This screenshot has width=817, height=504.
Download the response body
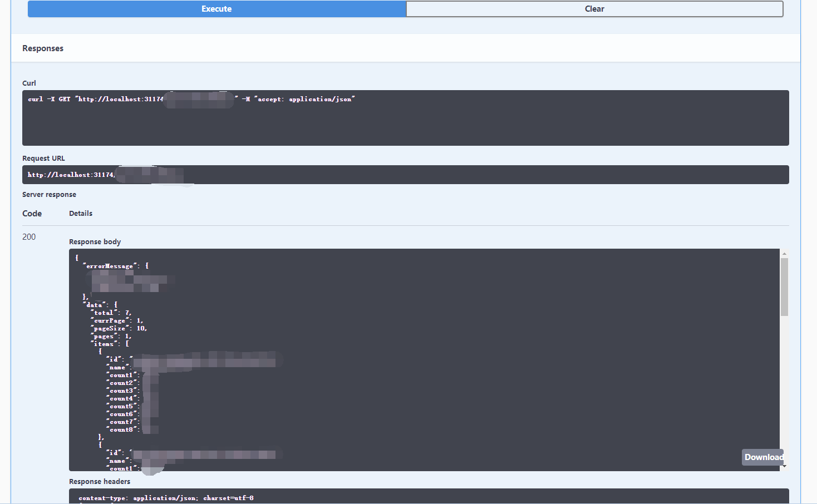tap(763, 457)
